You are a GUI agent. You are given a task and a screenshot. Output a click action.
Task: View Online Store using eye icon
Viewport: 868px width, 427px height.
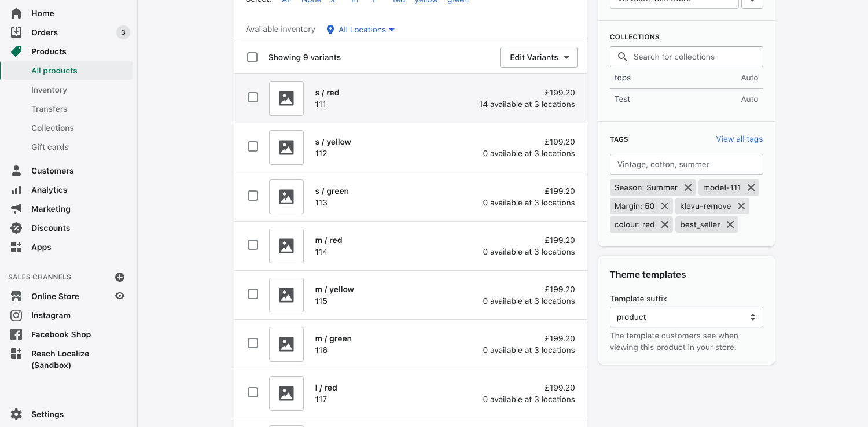120,296
